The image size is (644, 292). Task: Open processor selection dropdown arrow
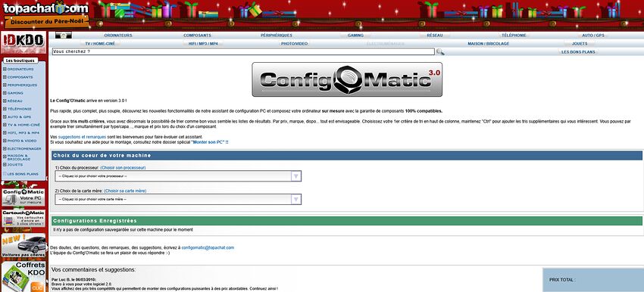click(295, 176)
